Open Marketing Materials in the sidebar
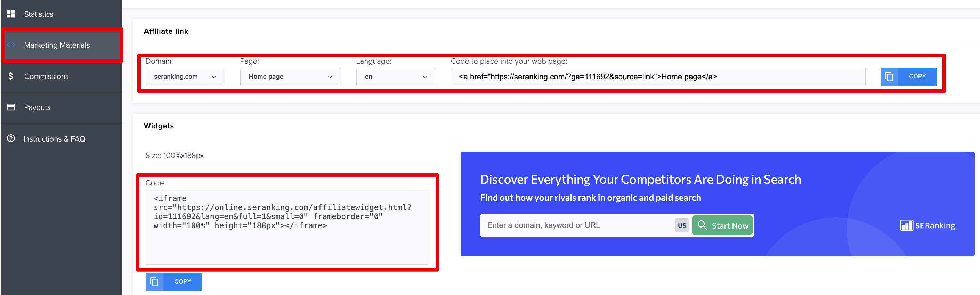The image size is (980, 295). pyautogui.click(x=62, y=45)
